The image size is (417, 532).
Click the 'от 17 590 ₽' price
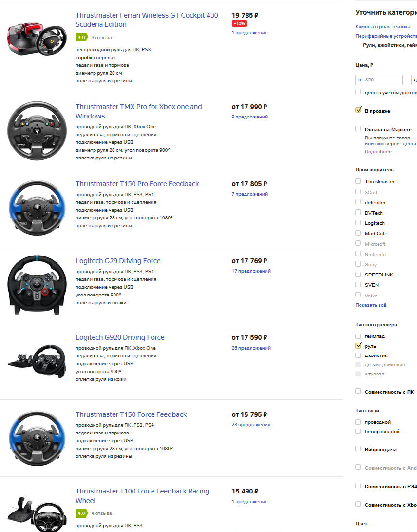tap(249, 337)
